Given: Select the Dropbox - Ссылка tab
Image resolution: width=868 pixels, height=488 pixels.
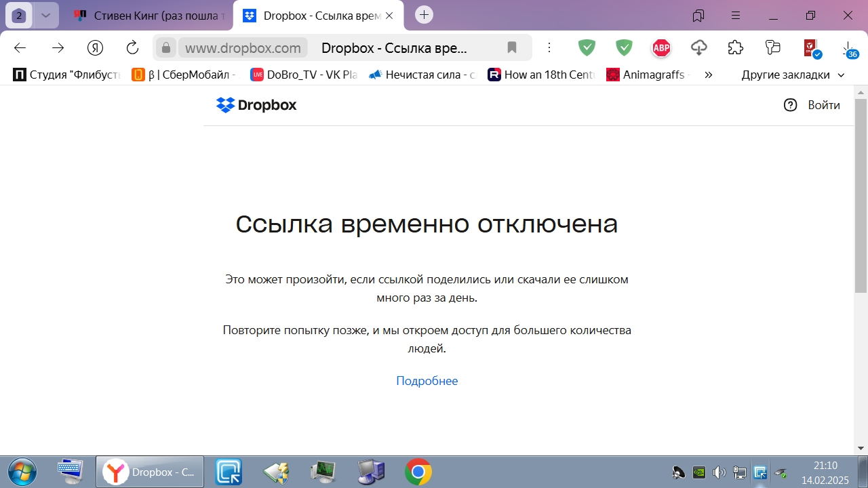Looking at the screenshot, I should point(319,15).
